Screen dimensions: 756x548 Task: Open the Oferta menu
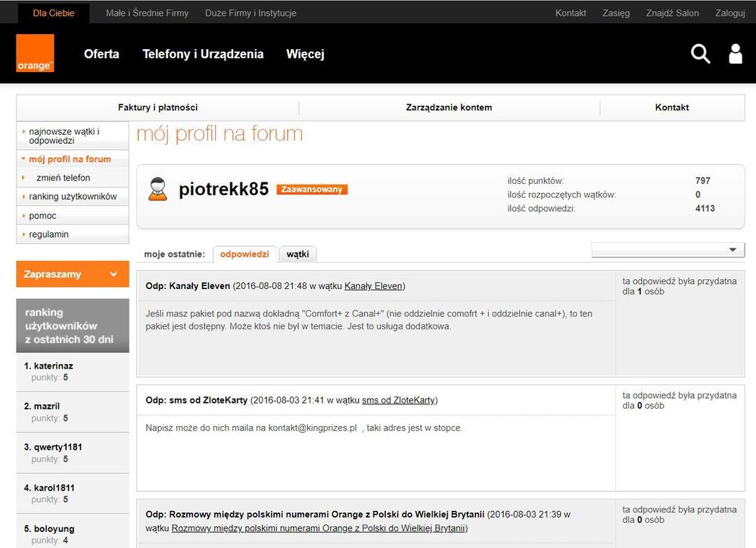pos(101,54)
